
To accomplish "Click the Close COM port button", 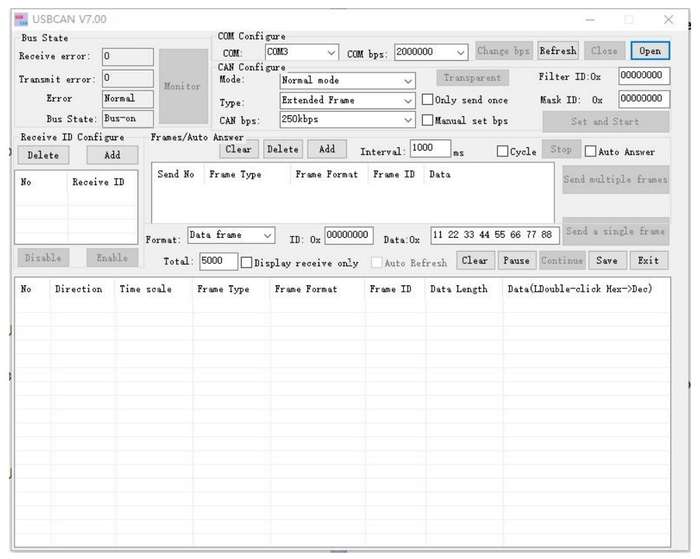I will point(604,51).
